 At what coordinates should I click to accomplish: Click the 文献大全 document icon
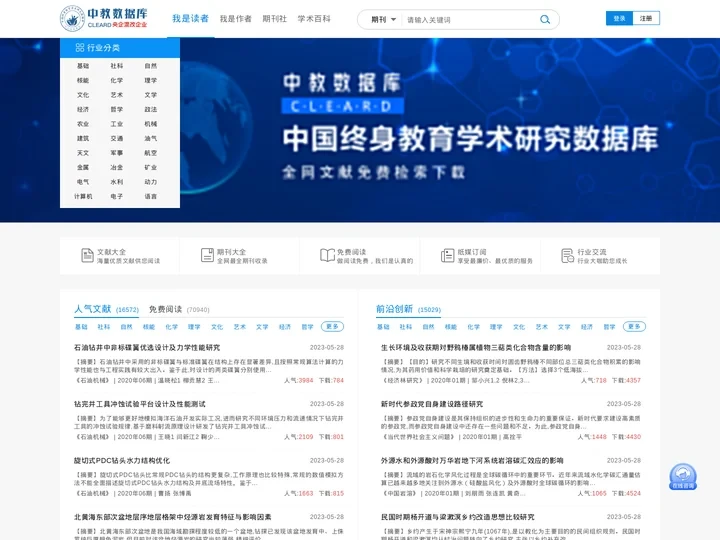click(87, 255)
